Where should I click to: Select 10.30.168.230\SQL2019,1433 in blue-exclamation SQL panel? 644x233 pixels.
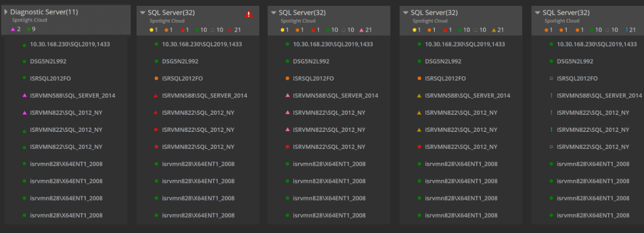[x=597, y=44]
